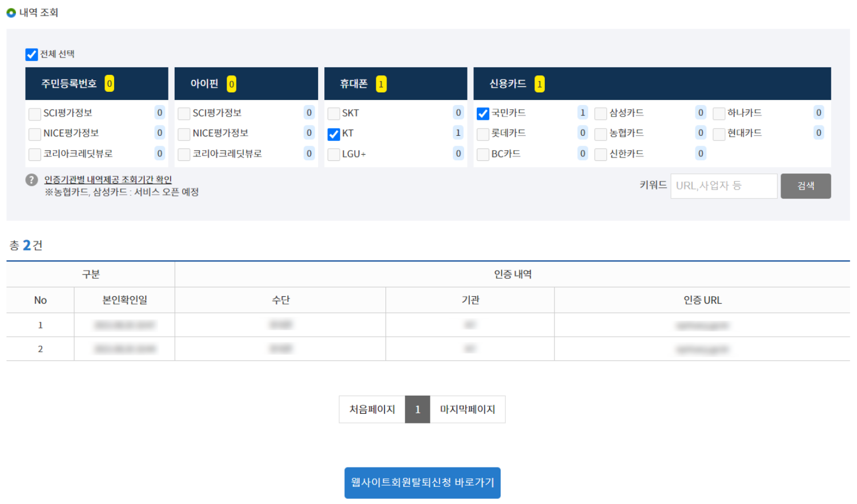Check NICE평가정보 under 아이핀

pyautogui.click(x=184, y=134)
